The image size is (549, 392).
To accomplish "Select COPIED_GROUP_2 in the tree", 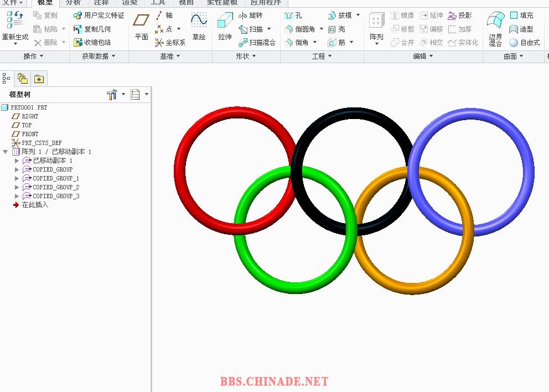I will pyautogui.click(x=51, y=187).
